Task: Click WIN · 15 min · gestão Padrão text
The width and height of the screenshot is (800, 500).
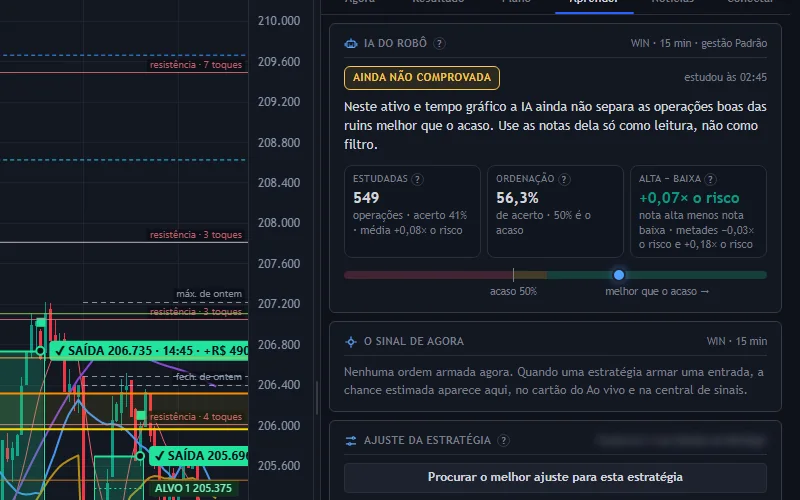Action: (x=698, y=43)
